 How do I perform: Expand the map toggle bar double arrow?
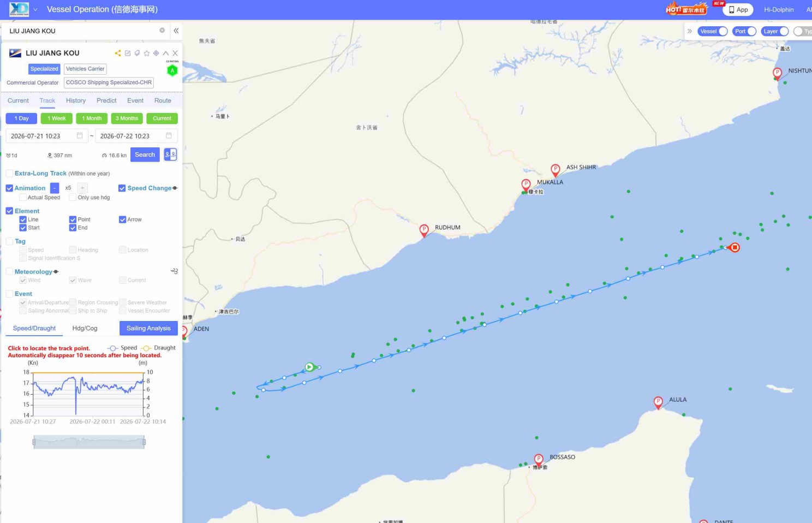point(690,31)
